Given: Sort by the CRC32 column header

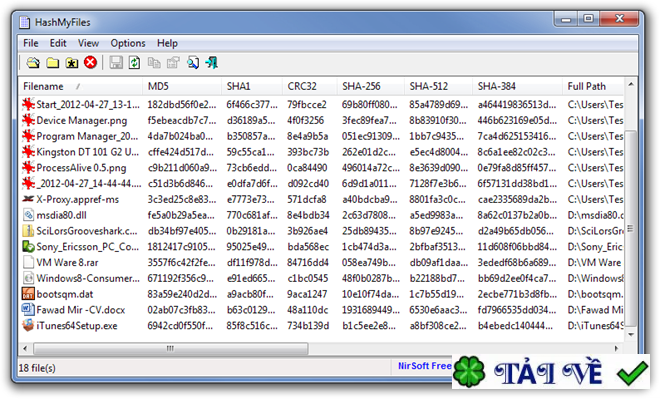Looking at the screenshot, I should (x=309, y=86).
